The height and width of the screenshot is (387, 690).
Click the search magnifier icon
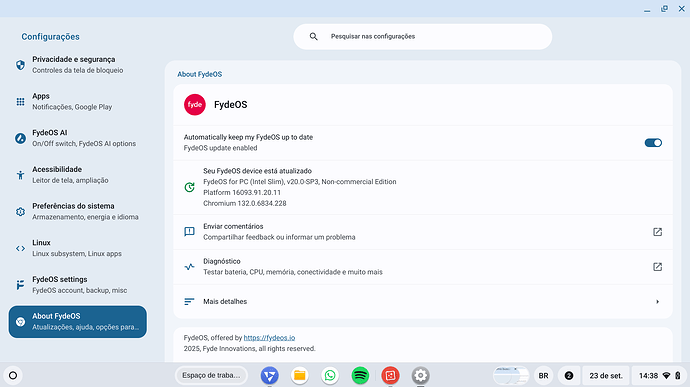click(x=313, y=37)
